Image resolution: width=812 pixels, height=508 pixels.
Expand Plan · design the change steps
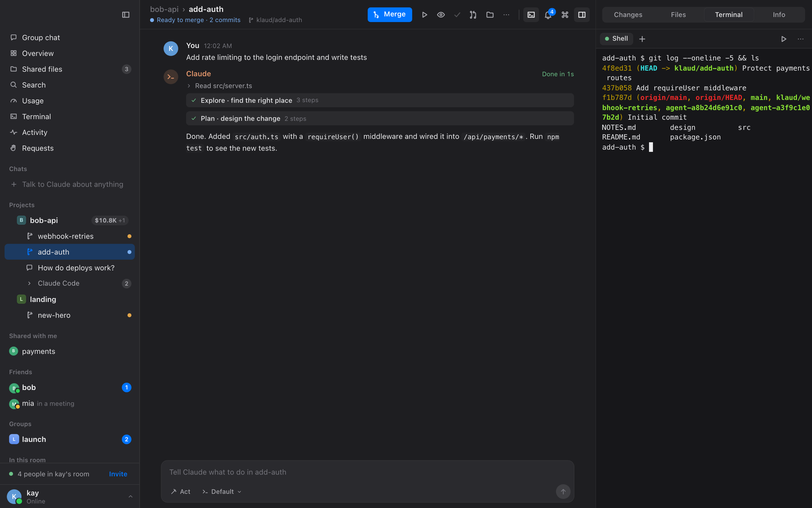(x=380, y=118)
